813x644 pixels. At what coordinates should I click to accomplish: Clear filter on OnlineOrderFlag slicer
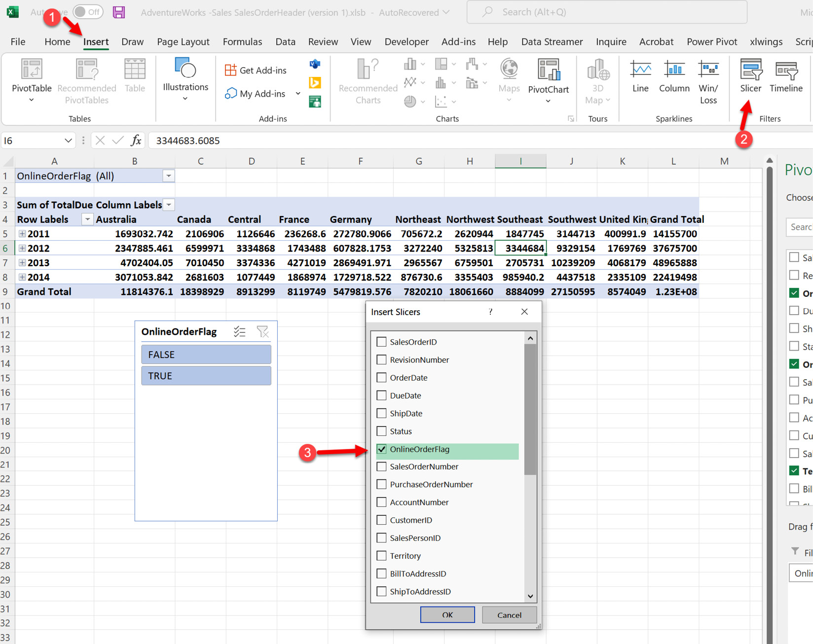pyautogui.click(x=262, y=332)
